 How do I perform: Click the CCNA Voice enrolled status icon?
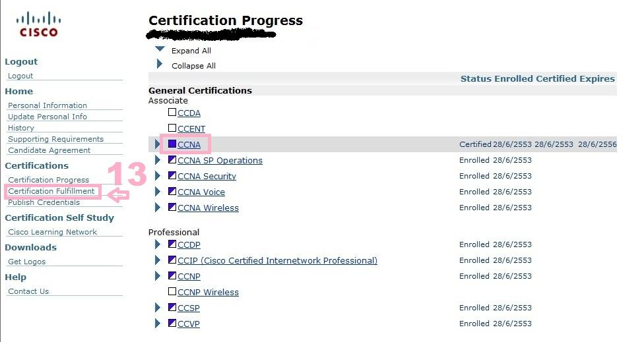[172, 191]
